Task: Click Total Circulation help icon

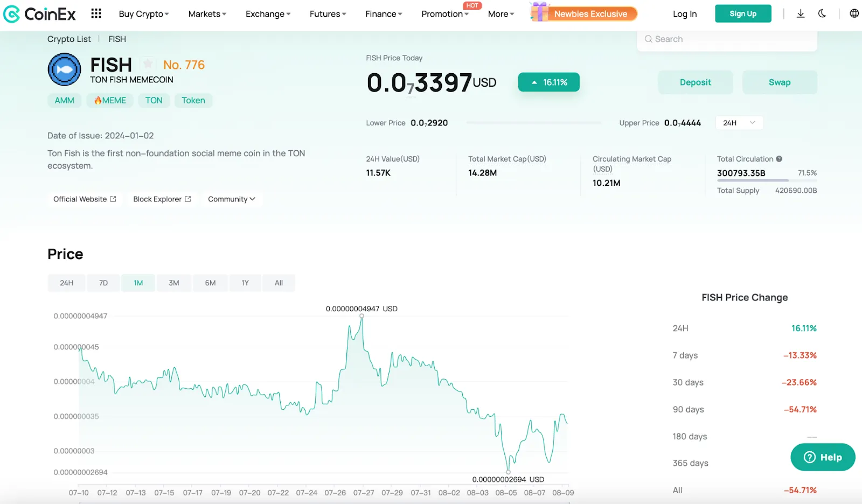Action: (x=779, y=159)
